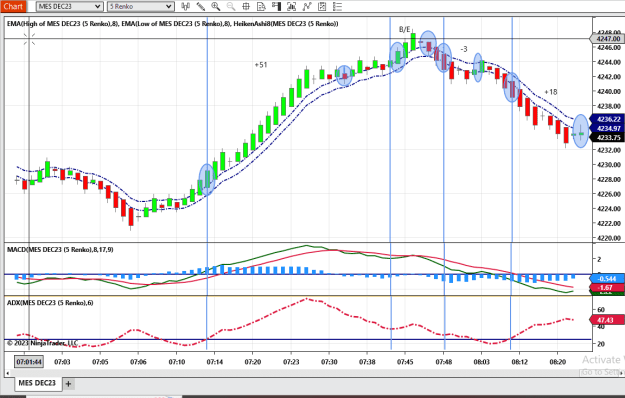The height and width of the screenshot is (398, 625).
Task: Open the MES DEC23 instrument dropdown
Action: (69, 6)
